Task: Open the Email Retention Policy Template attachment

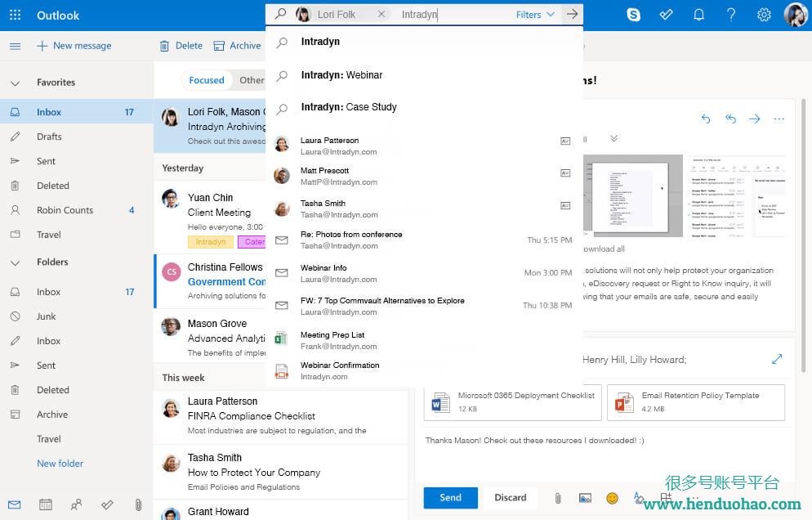Action: coord(696,402)
